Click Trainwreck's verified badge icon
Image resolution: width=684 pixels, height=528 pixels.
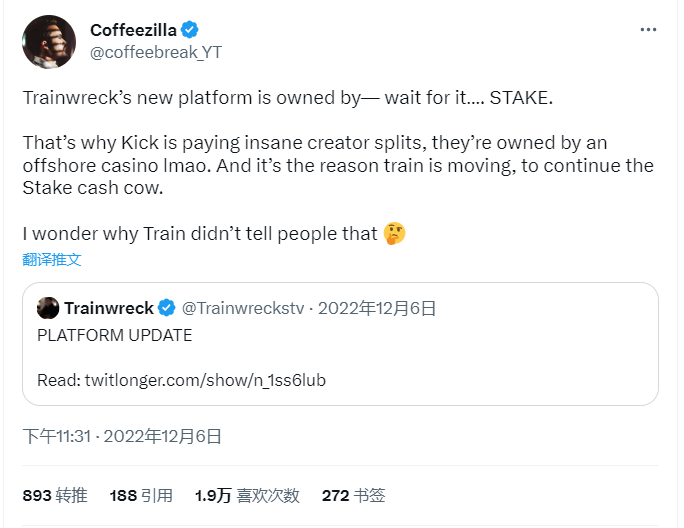click(x=167, y=308)
